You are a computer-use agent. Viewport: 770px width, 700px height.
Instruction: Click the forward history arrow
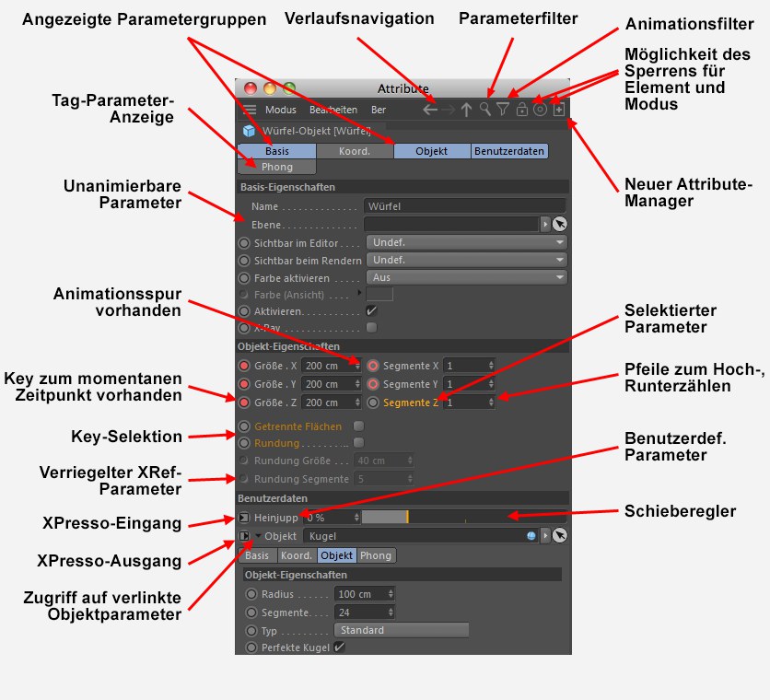click(x=448, y=110)
